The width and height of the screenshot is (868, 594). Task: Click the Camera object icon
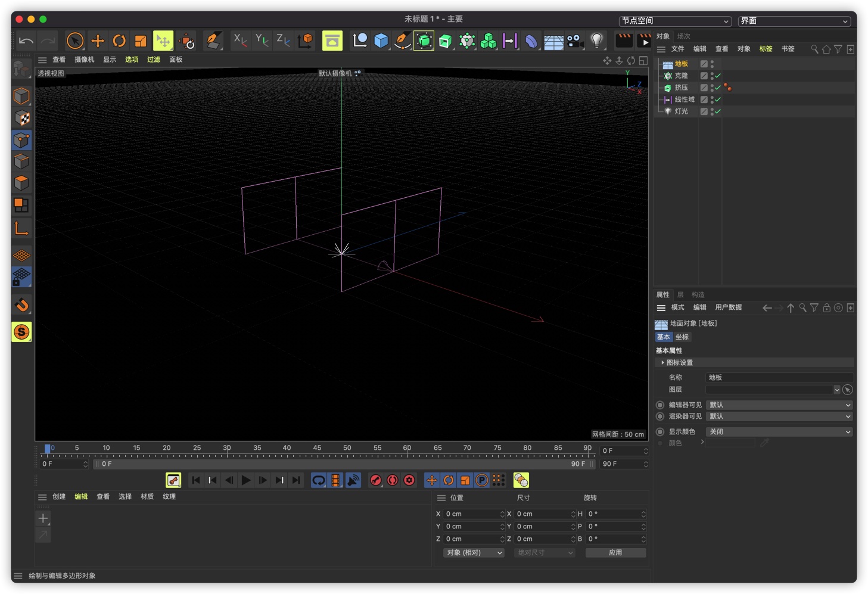575,41
